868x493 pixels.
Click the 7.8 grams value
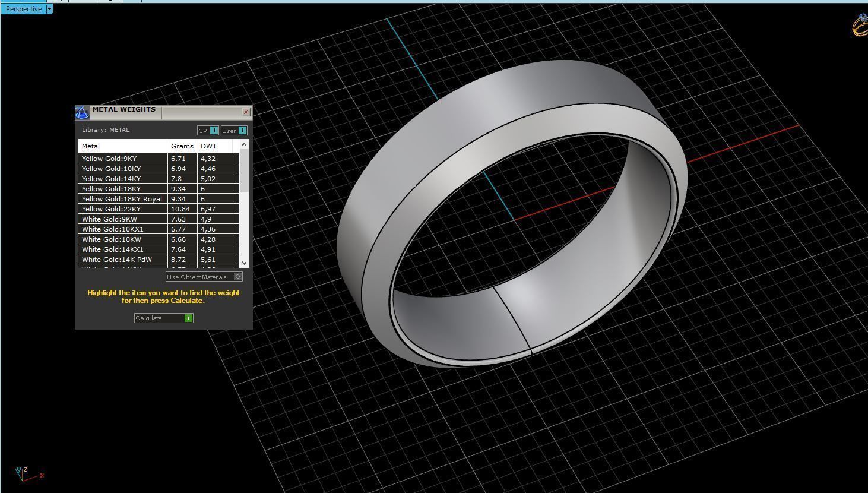pos(176,179)
